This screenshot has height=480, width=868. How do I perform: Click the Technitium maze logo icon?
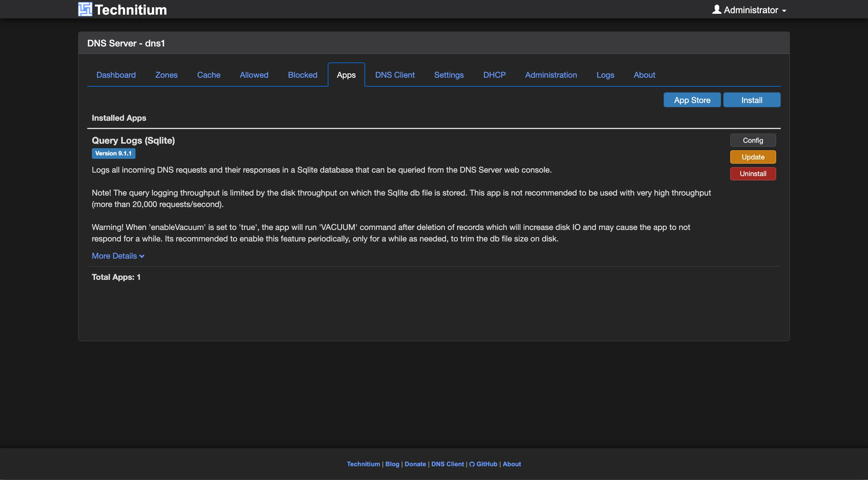click(x=85, y=9)
